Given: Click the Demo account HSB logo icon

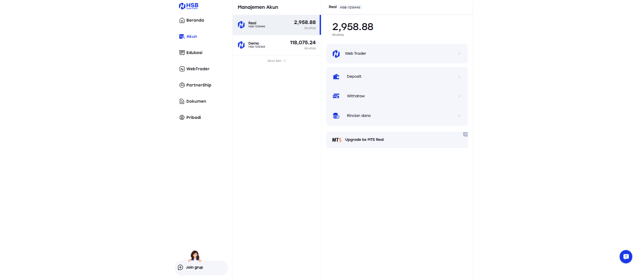Looking at the screenshot, I should click(241, 45).
